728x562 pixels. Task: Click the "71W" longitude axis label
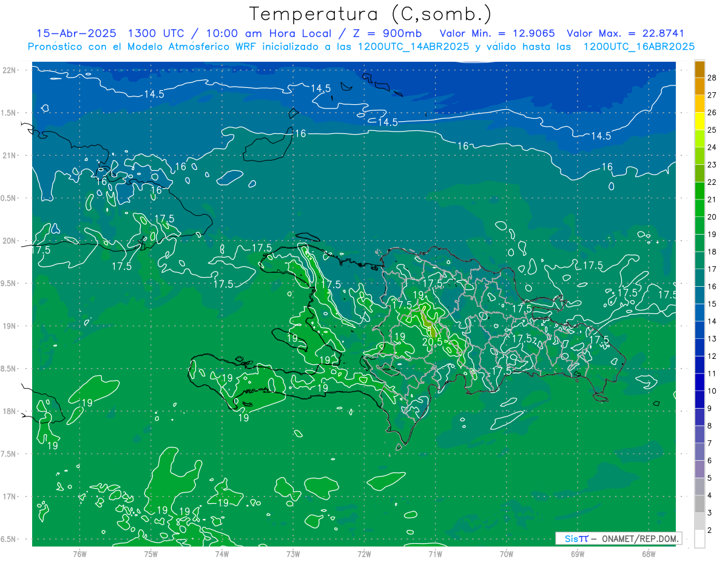pos(435,554)
